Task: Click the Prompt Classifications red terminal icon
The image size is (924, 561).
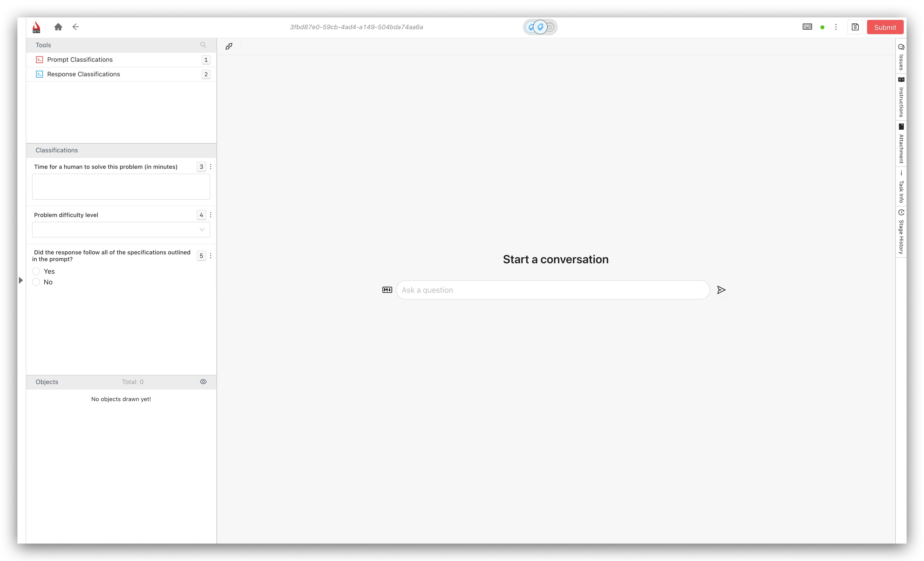Action: click(x=39, y=60)
